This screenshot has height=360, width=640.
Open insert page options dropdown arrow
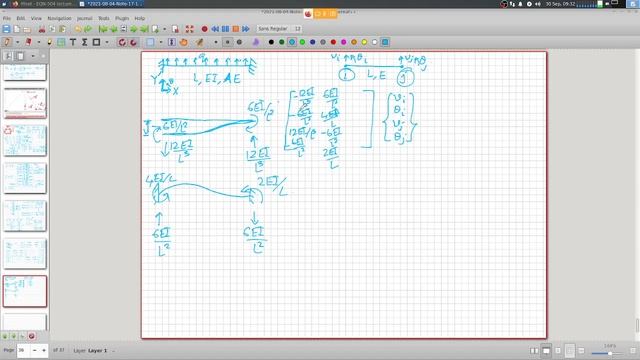(164, 29)
